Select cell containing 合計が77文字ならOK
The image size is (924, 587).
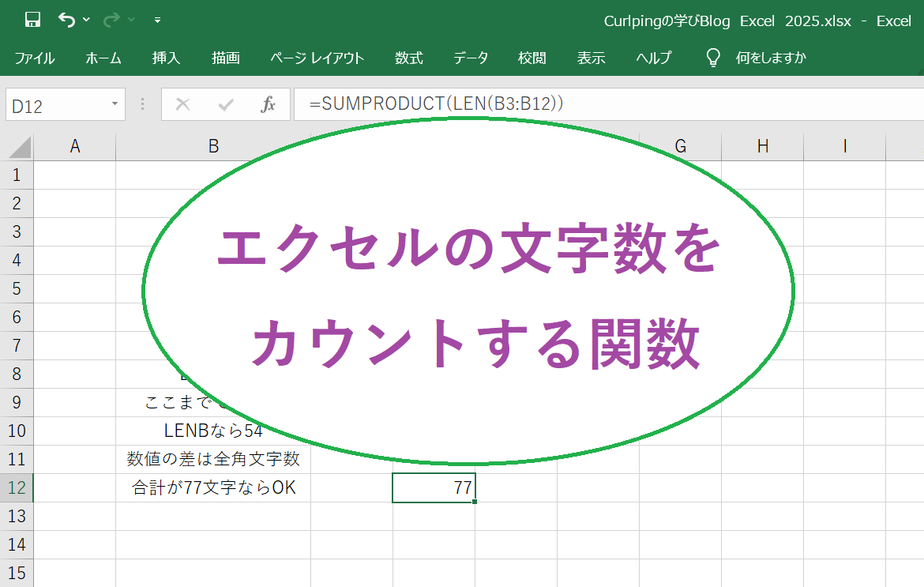tap(213, 488)
